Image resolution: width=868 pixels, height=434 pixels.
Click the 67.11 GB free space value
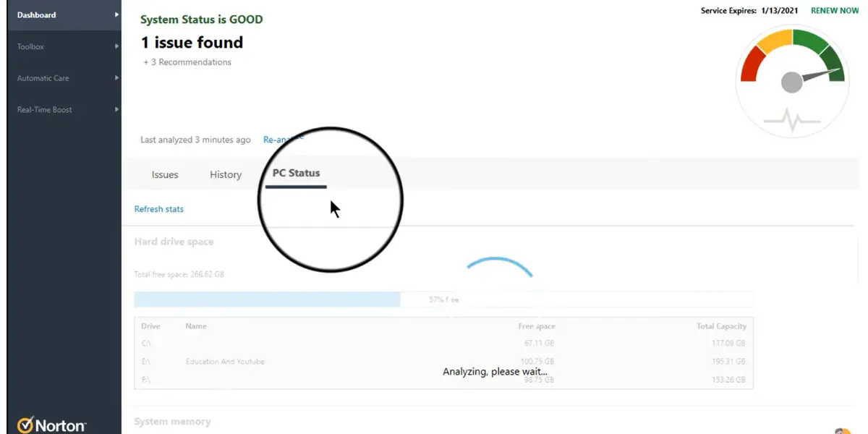pos(539,344)
